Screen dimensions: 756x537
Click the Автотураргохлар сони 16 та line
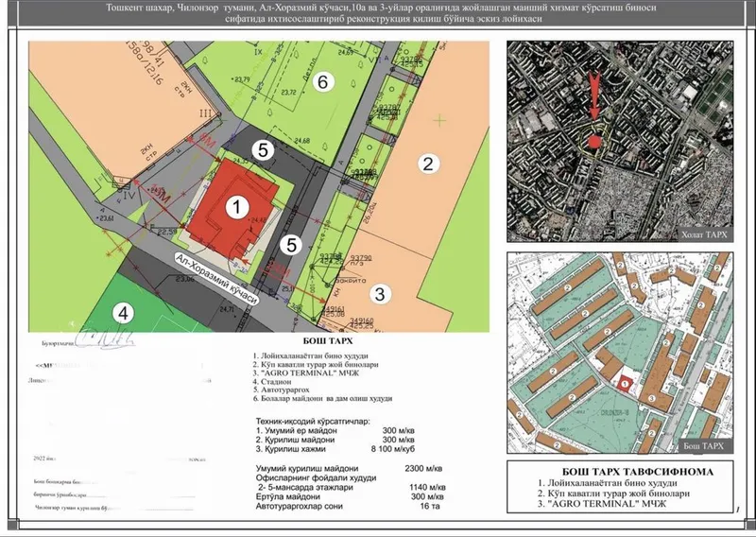click(348, 506)
